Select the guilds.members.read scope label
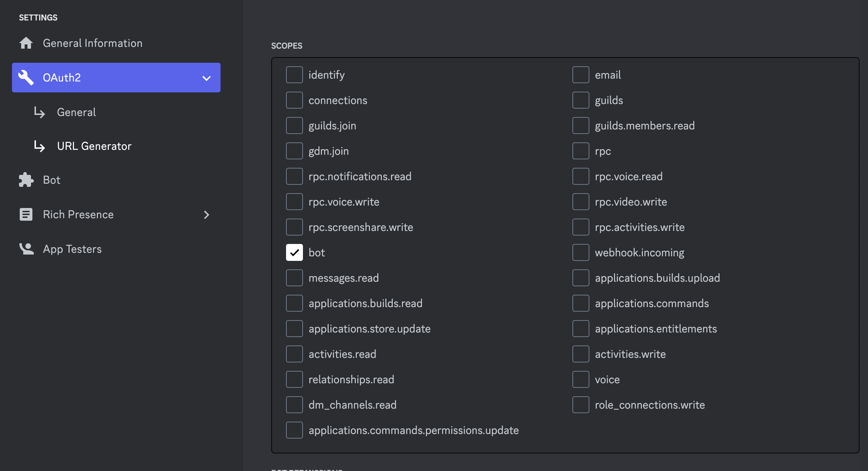Image resolution: width=868 pixels, height=471 pixels. coord(645,126)
